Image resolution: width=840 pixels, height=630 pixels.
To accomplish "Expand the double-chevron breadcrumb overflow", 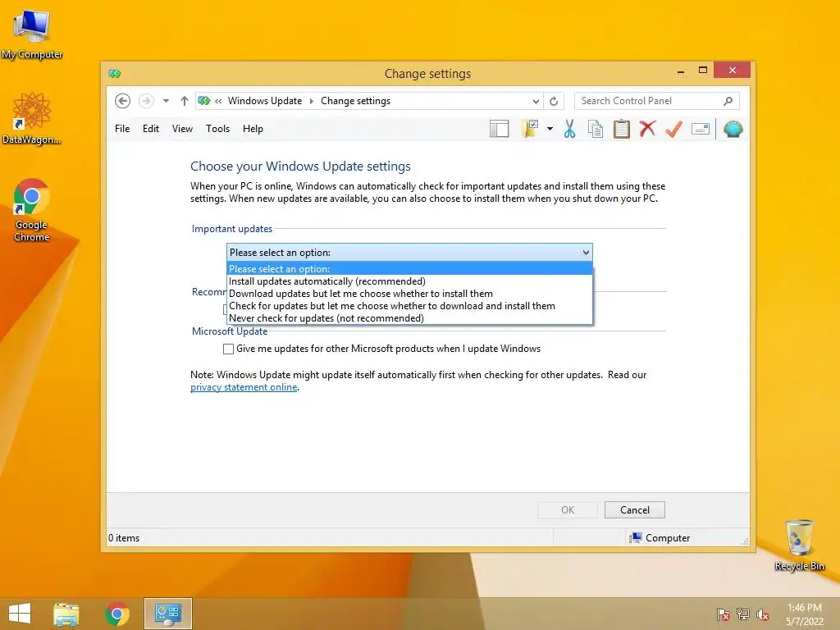I will (x=218, y=101).
